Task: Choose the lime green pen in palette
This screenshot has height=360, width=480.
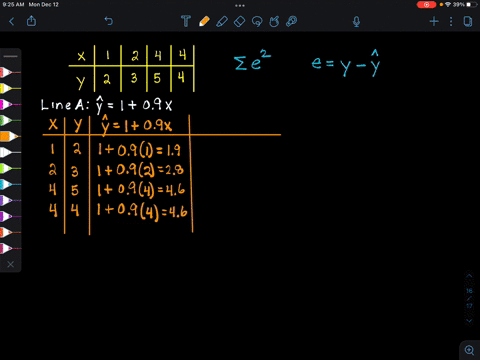Action: point(10,168)
